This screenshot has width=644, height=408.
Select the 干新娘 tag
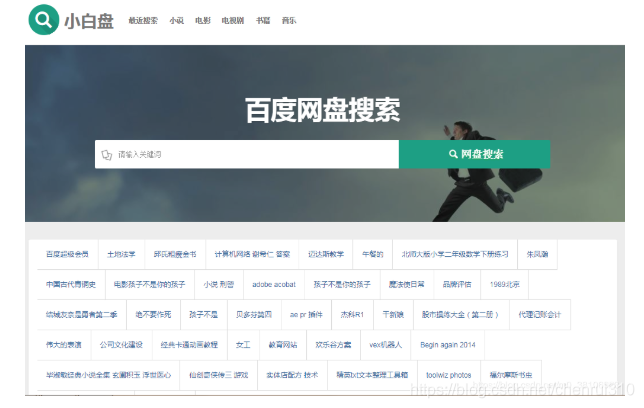pos(393,315)
